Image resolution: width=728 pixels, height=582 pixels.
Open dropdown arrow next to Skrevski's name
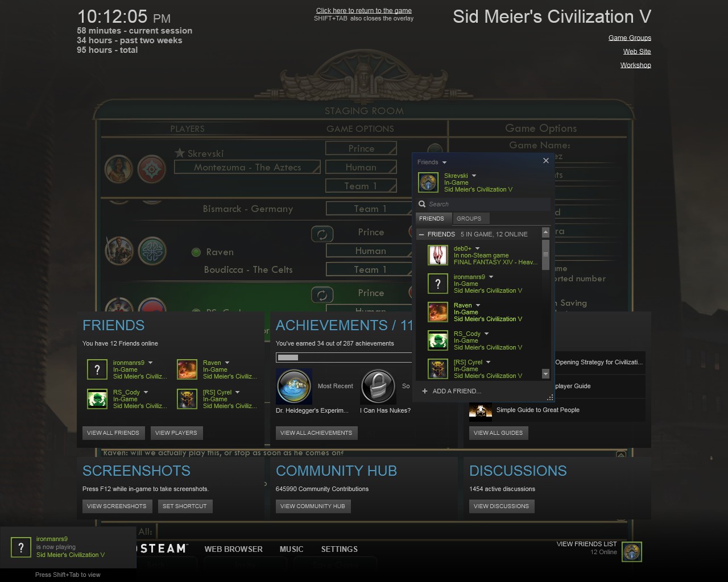coord(474,176)
